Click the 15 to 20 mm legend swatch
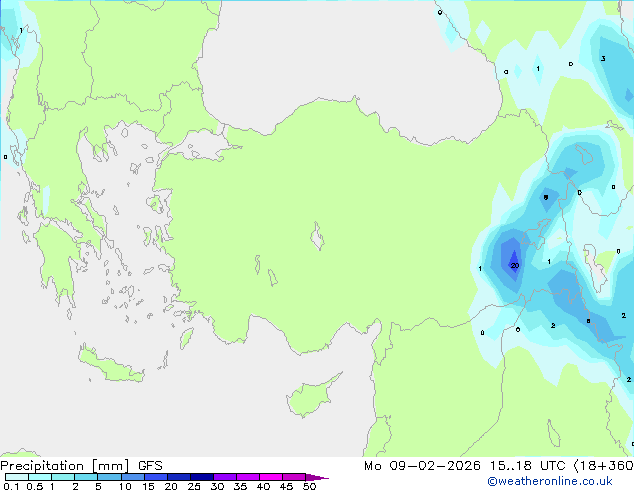634x490 pixels. coord(156,477)
